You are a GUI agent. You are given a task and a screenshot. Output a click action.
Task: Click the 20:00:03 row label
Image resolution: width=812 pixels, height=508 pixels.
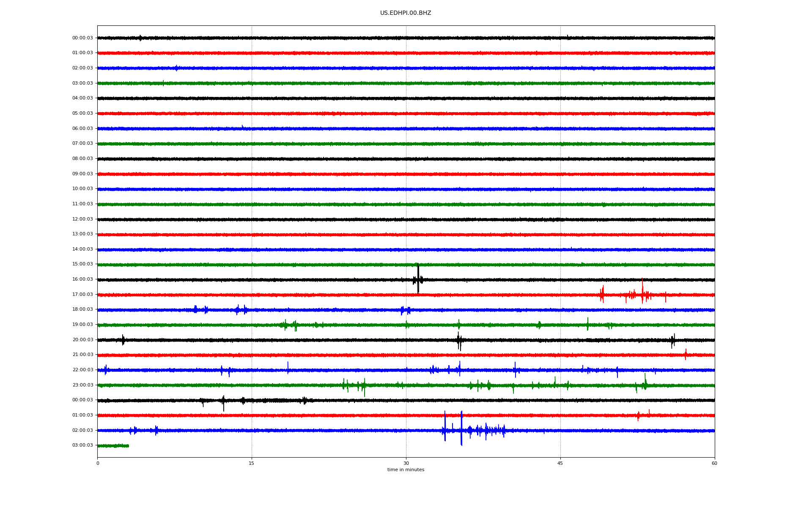coord(82,340)
